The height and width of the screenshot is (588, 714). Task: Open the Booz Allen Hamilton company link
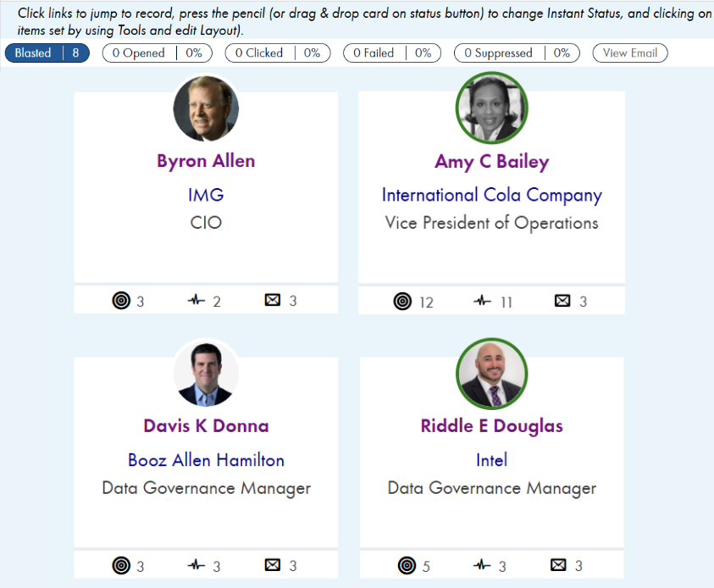(206, 460)
